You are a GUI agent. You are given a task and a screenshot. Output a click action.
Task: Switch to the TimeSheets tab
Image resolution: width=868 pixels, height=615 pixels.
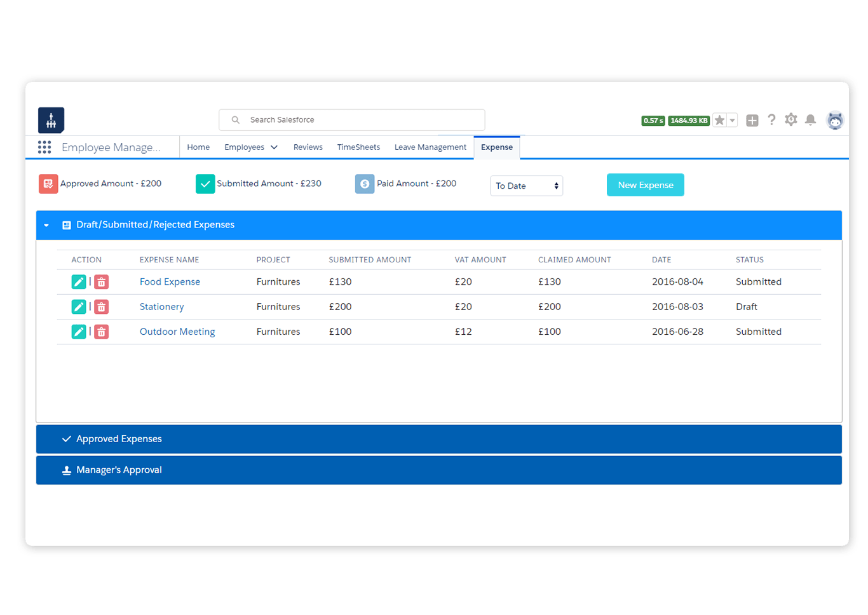point(358,147)
